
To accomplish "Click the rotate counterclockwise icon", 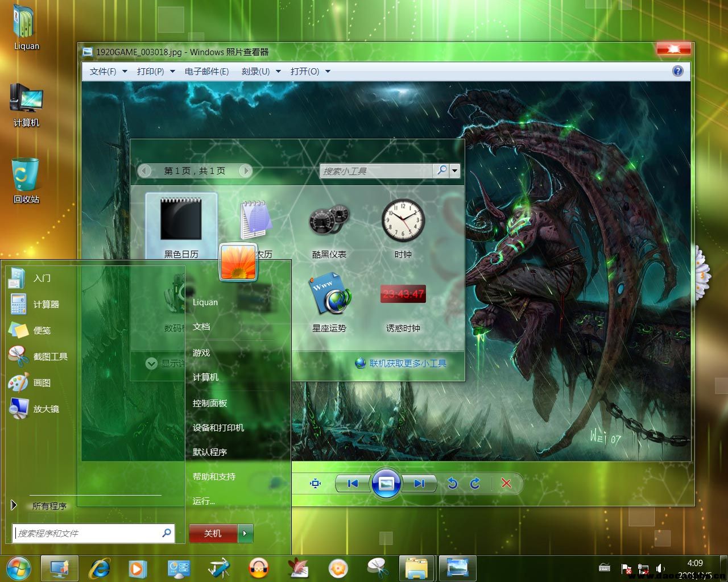I will coord(453,483).
